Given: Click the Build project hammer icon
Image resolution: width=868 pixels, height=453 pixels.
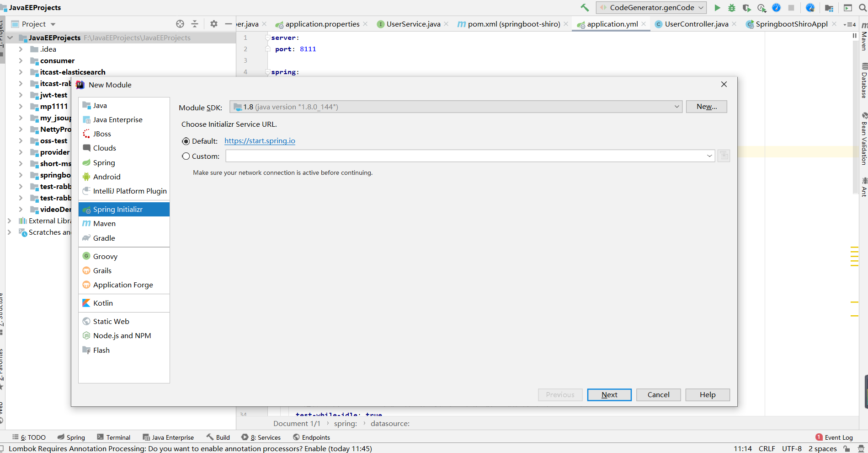Looking at the screenshot, I should click(585, 8).
